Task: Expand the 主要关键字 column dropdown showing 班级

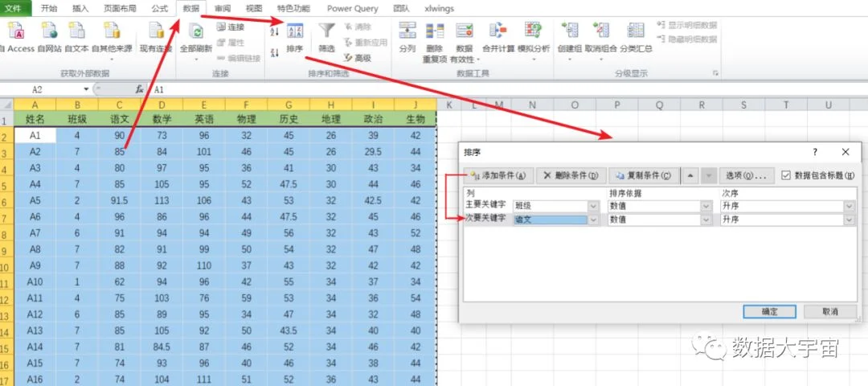Action: click(x=593, y=206)
